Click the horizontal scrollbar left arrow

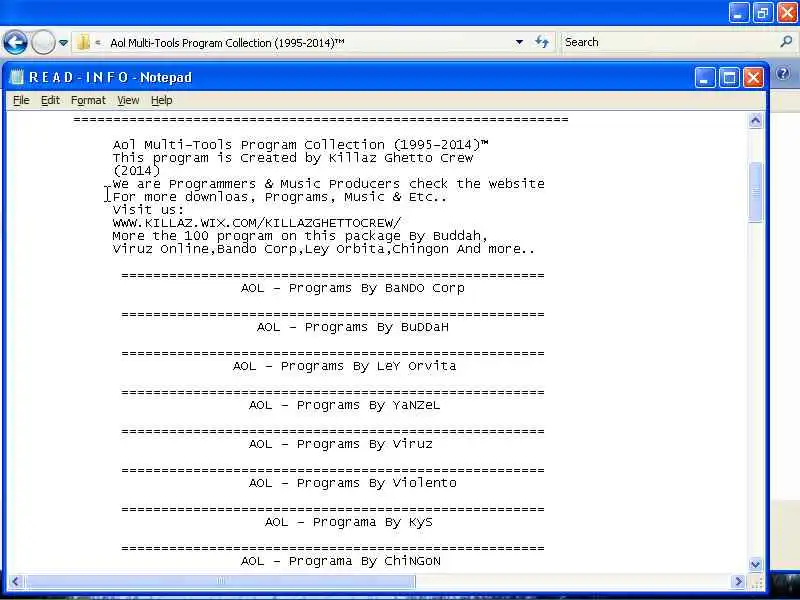15,582
